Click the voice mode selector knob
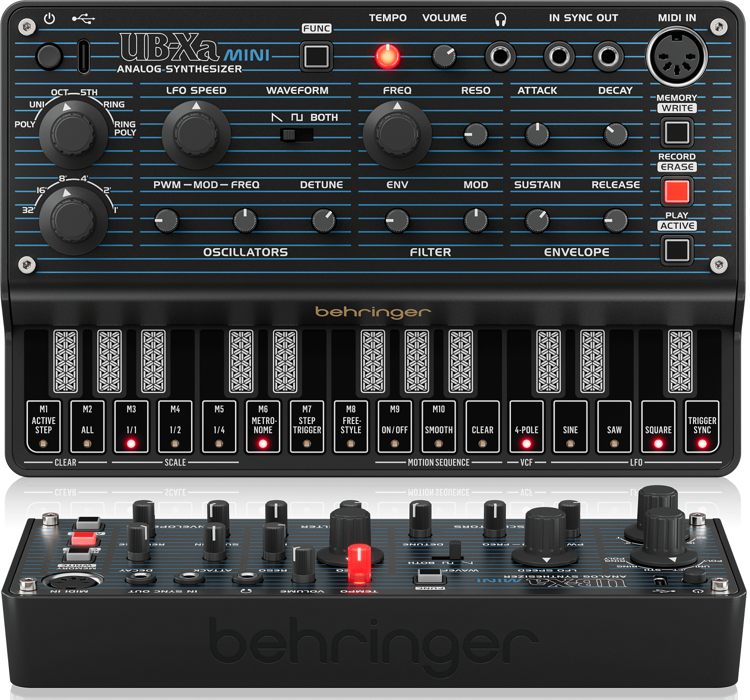Screen dimensions: 750x700 point(73,134)
